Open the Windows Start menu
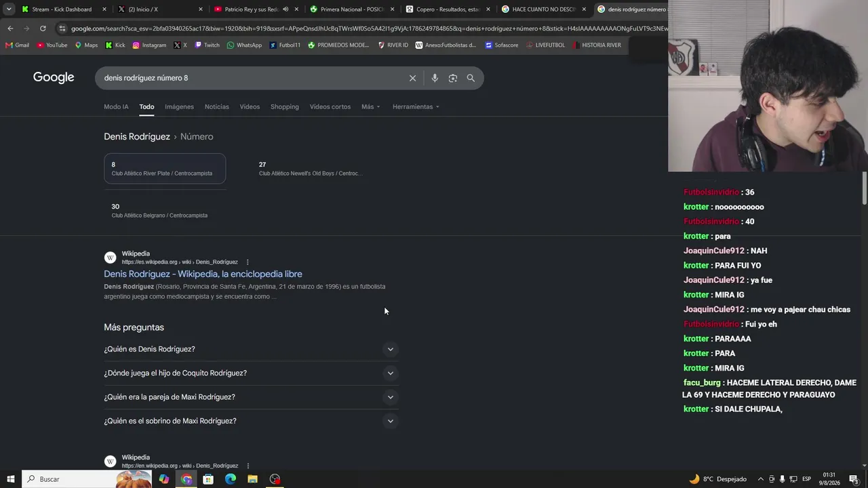This screenshot has height=488, width=868. click(x=11, y=479)
